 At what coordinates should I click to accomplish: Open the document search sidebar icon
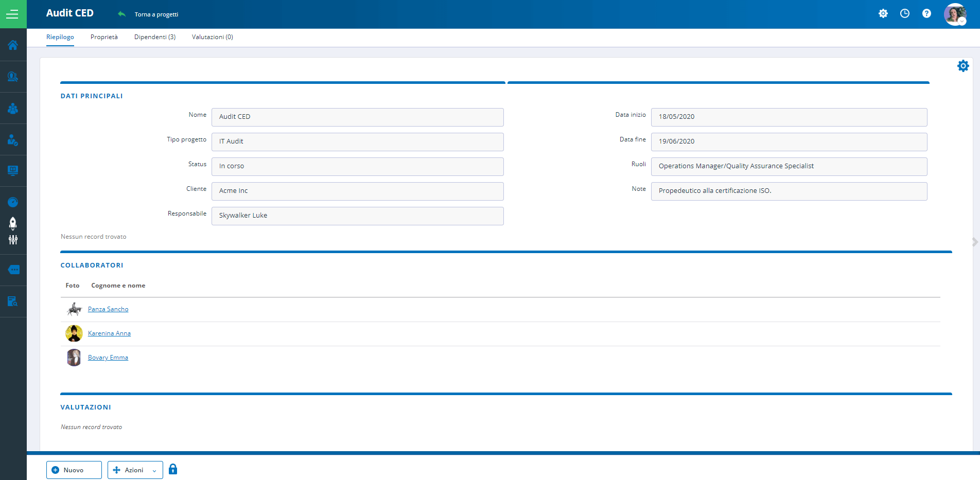[x=13, y=301]
